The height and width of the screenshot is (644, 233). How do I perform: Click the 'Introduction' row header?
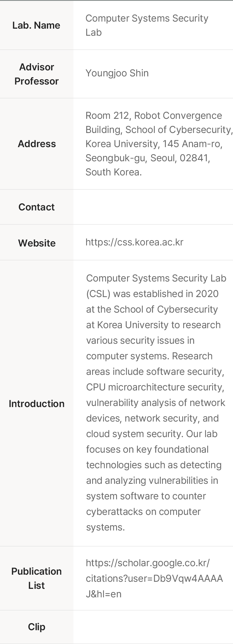click(x=36, y=404)
